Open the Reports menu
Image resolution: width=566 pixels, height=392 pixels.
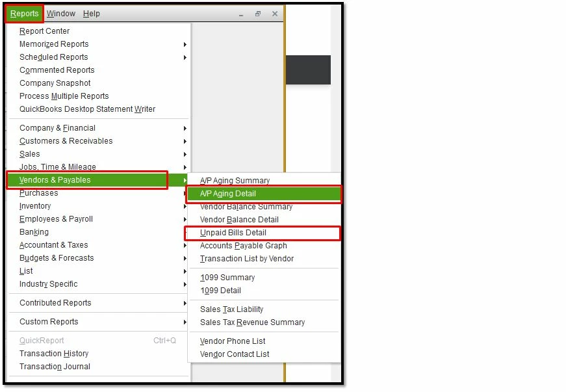[x=24, y=14]
